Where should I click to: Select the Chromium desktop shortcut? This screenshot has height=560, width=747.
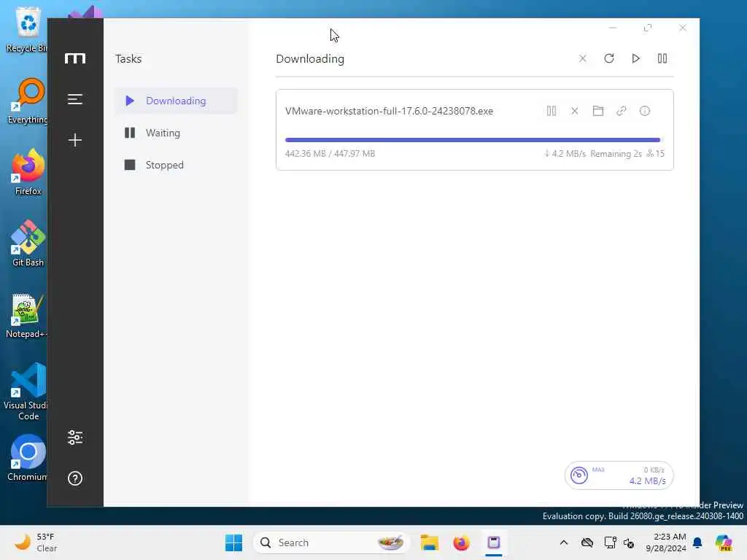point(28,457)
